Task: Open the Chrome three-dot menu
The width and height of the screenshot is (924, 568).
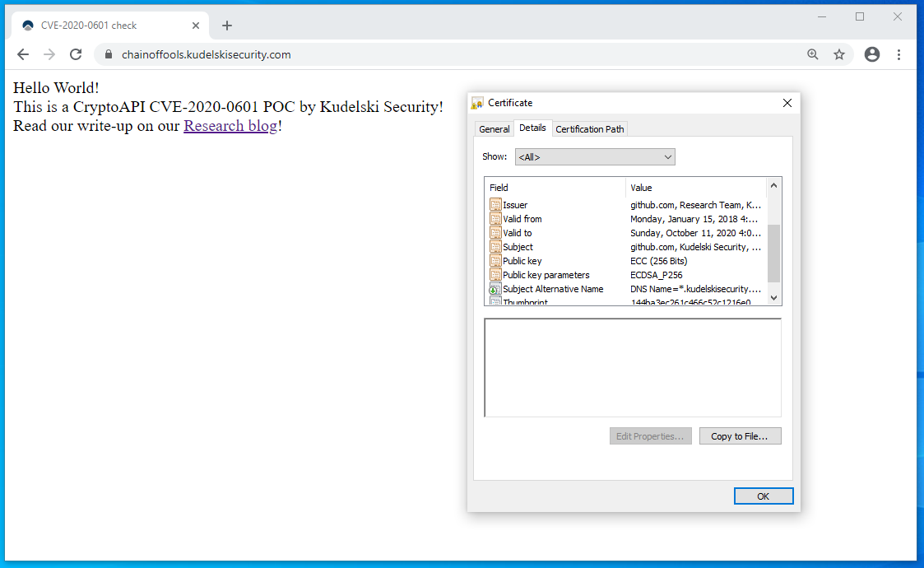Action: click(x=898, y=54)
